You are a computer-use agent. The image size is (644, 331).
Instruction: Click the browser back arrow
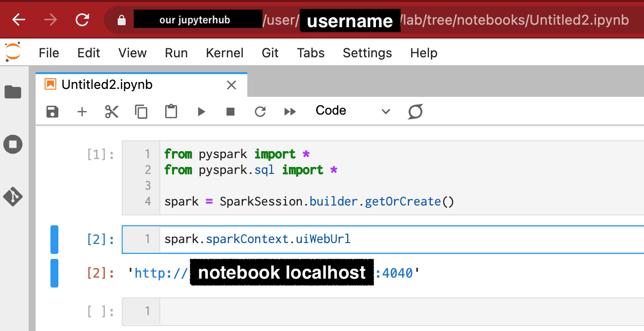tap(19, 20)
